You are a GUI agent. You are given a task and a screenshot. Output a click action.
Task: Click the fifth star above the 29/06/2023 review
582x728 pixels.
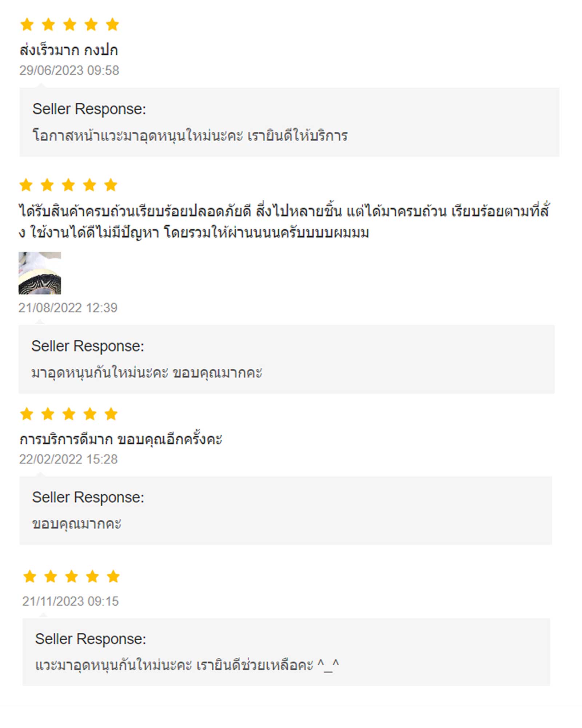click(112, 25)
